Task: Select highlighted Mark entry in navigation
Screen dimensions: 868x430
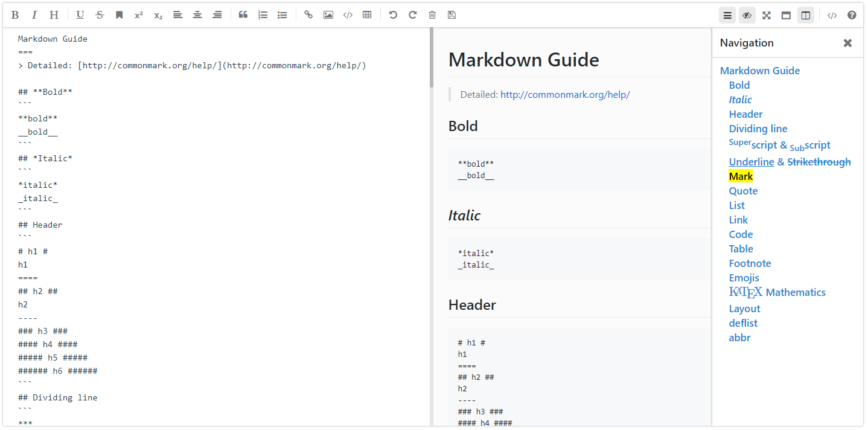Action: 741,176
